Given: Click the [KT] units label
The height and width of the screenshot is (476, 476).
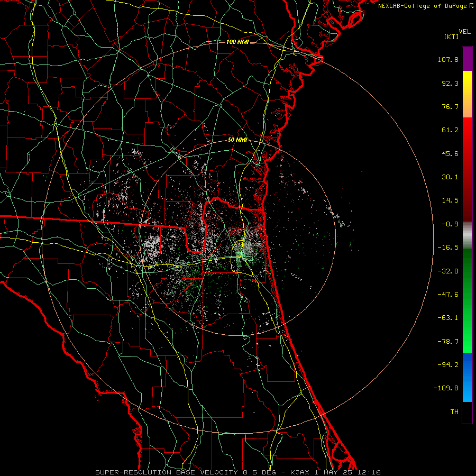Looking at the screenshot, I should coord(451,36).
